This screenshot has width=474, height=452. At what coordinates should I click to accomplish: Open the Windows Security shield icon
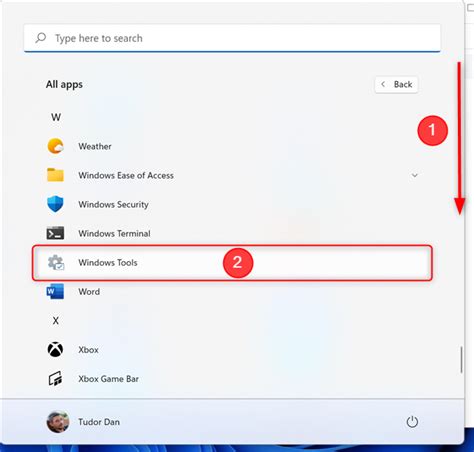point(55,204)
